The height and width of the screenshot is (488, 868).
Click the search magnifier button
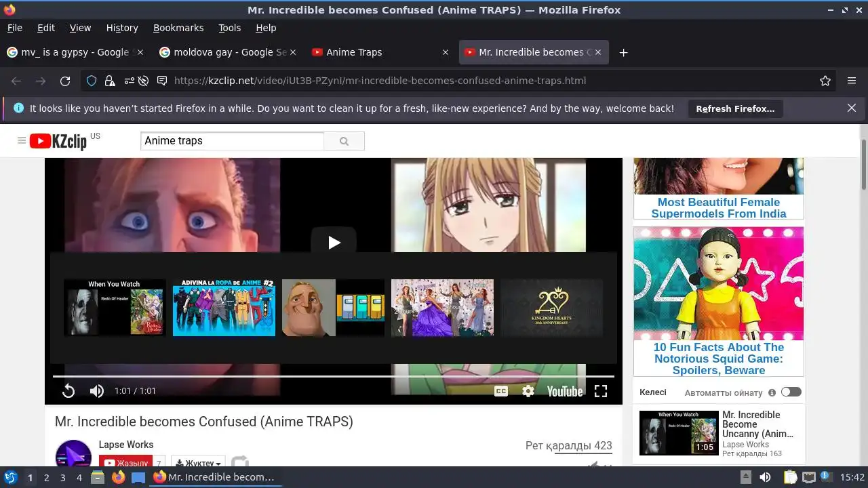pyautogui.click(x=344, y=141)
